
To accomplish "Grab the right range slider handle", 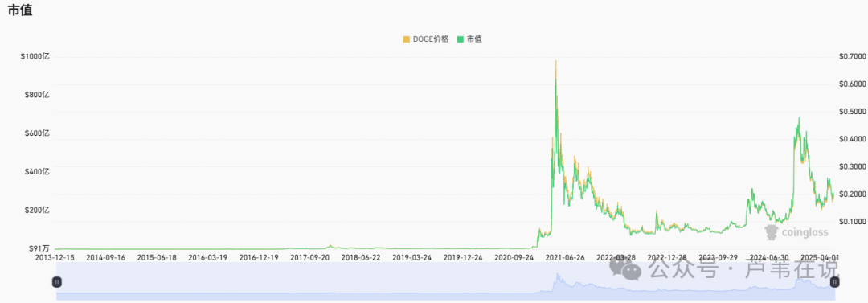I will (835, 282).
